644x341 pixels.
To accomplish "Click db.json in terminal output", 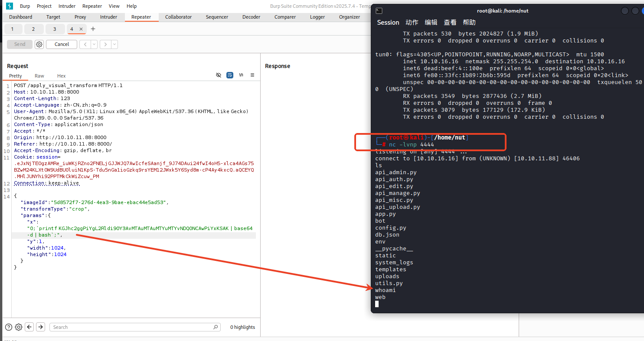I will click(387, 235).
